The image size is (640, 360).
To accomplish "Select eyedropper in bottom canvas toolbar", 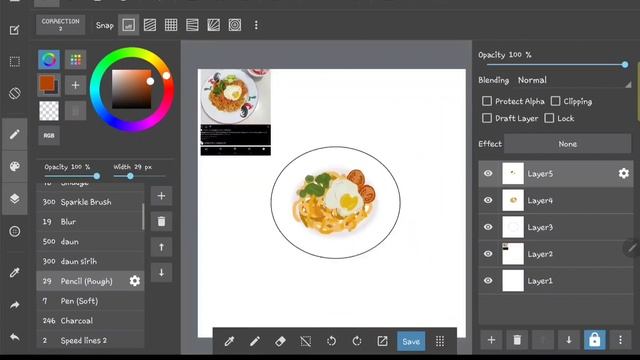I will 229,341.
